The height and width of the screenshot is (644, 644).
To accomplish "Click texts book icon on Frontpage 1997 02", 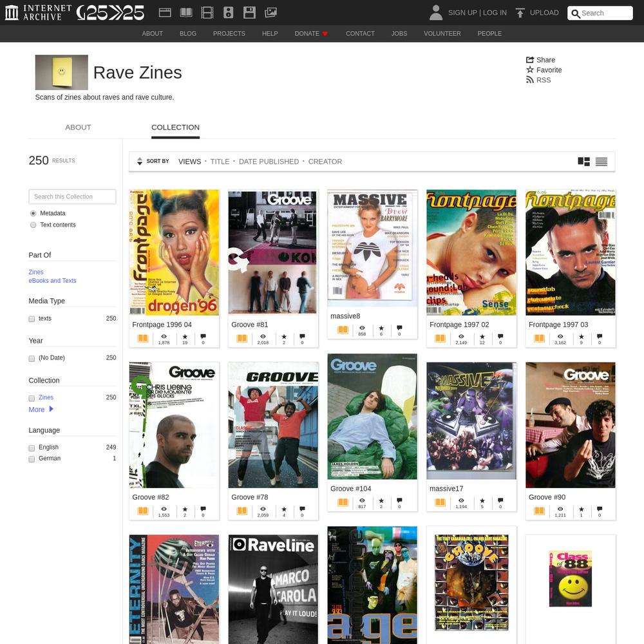I will (x=440, y=339).
